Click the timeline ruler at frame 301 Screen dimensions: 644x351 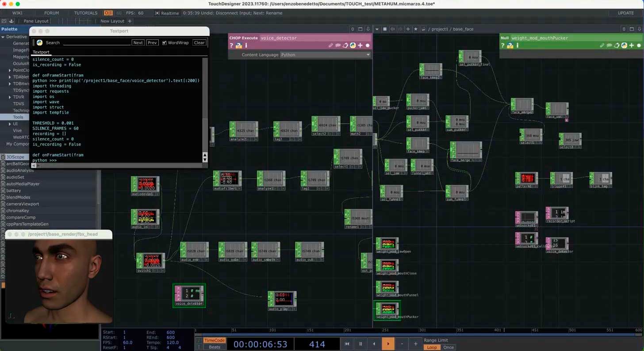(x=422, y=330)
